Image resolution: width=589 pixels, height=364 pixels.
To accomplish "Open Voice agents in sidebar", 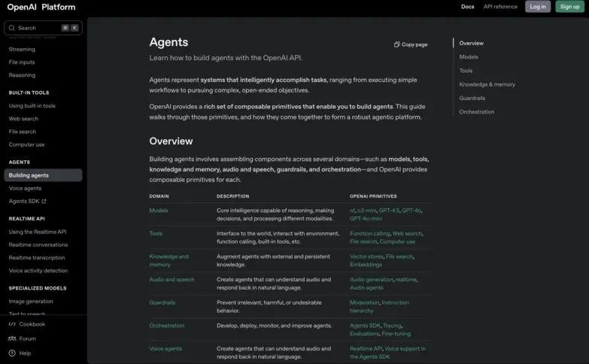I will [25, 188].
